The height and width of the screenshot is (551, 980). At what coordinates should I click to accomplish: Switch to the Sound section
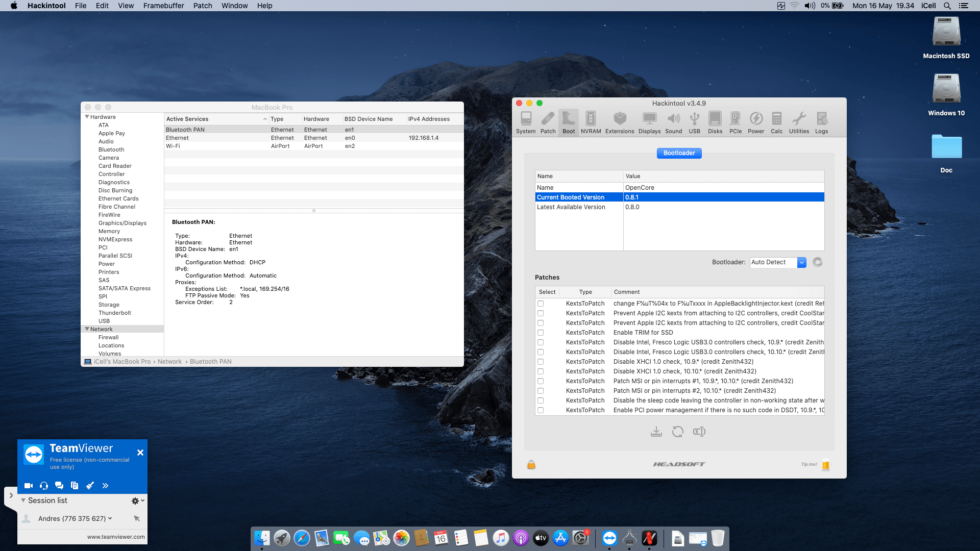pos(674,121)
